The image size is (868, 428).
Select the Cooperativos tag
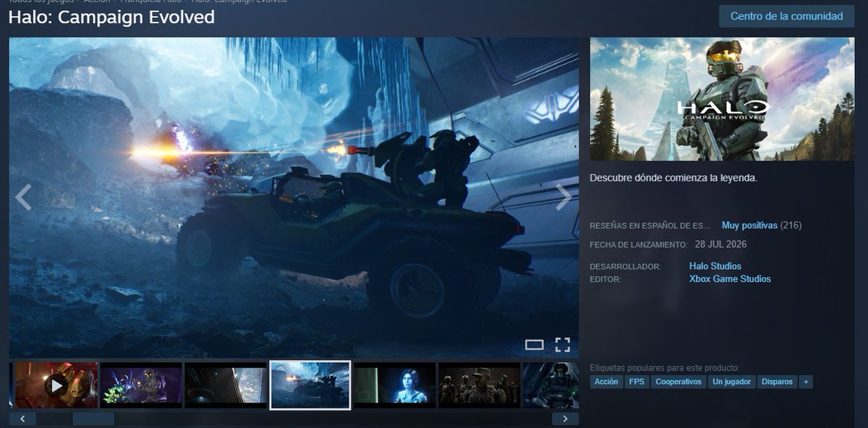(678, 382)
